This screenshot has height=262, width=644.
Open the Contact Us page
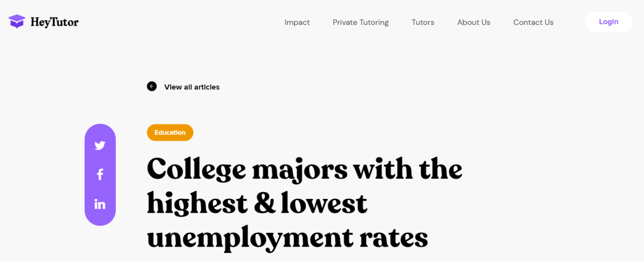pos(533,23)
